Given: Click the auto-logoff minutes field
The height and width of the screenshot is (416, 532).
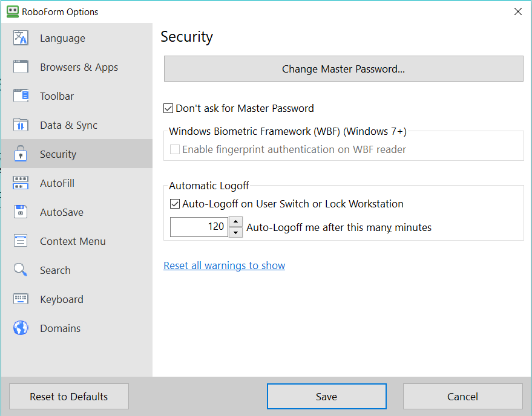Looking at the screenshot, I should click(x=199, y=227).
